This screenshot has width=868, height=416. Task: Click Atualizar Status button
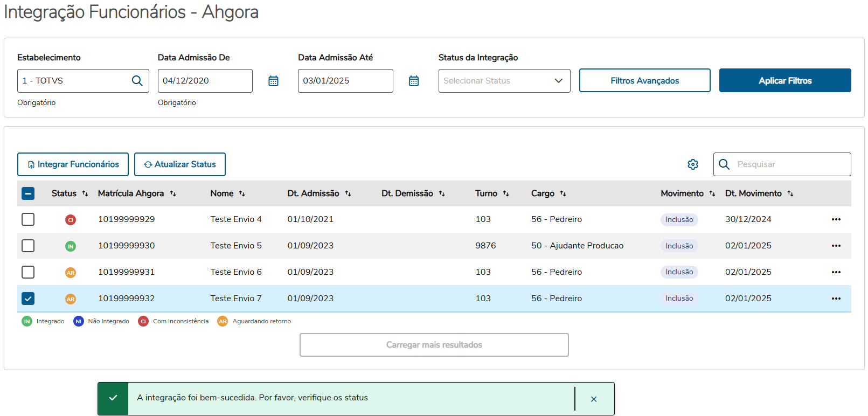[x=180, y=164]
